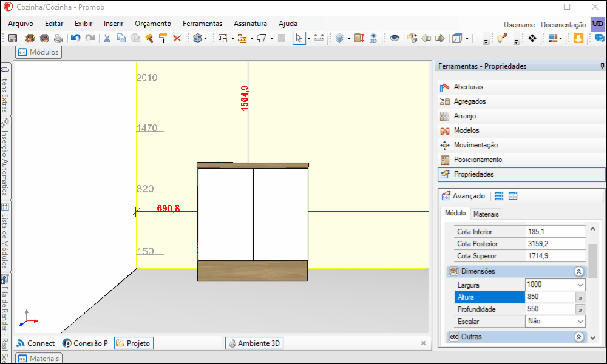Open the Arquivo menu

pyautogui.click(x=21, y=24)
